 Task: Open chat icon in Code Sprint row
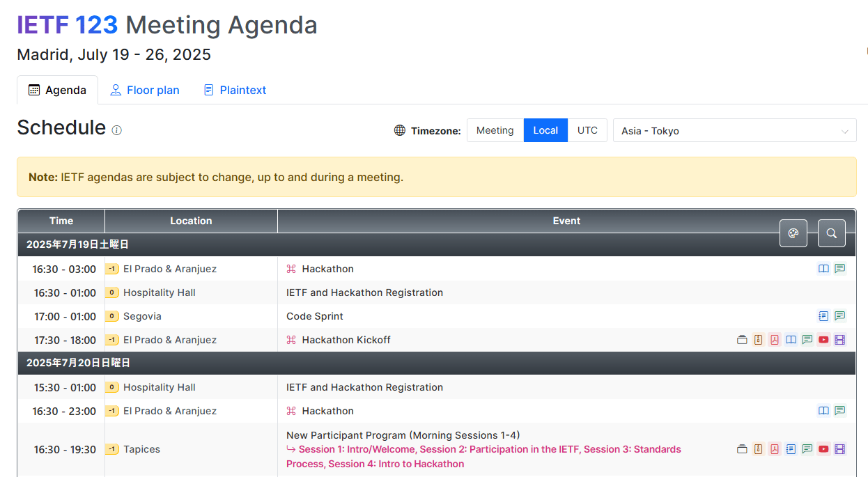point(840,316)
